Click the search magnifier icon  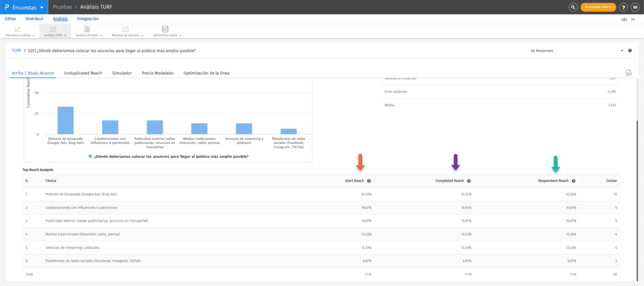[x=573, y=7]
